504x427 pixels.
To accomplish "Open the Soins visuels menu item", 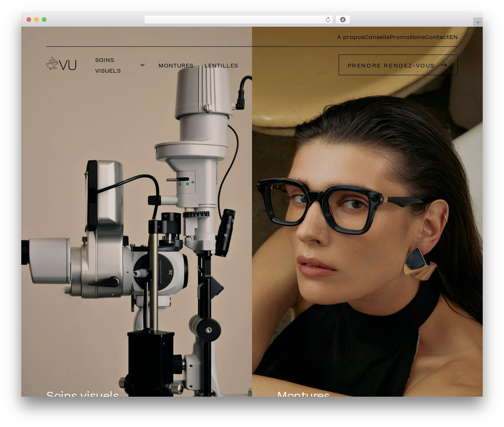I will [108, 65].
